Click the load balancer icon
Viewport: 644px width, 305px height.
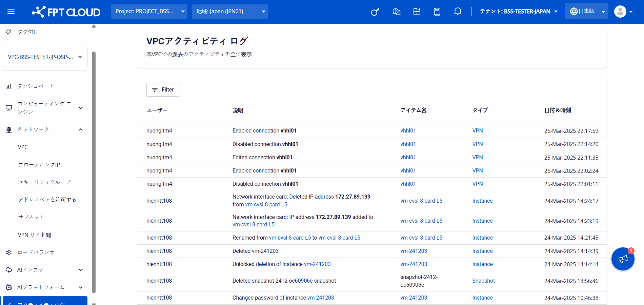click(x=9, y=252)
